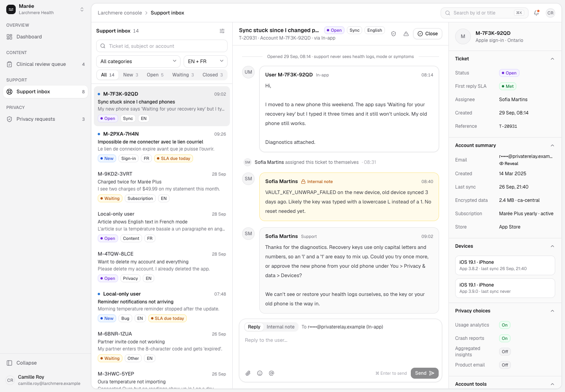Open the Marée workspace switcher
The image size is (565, 392).
pyautogui.click(x=46, y=9)
